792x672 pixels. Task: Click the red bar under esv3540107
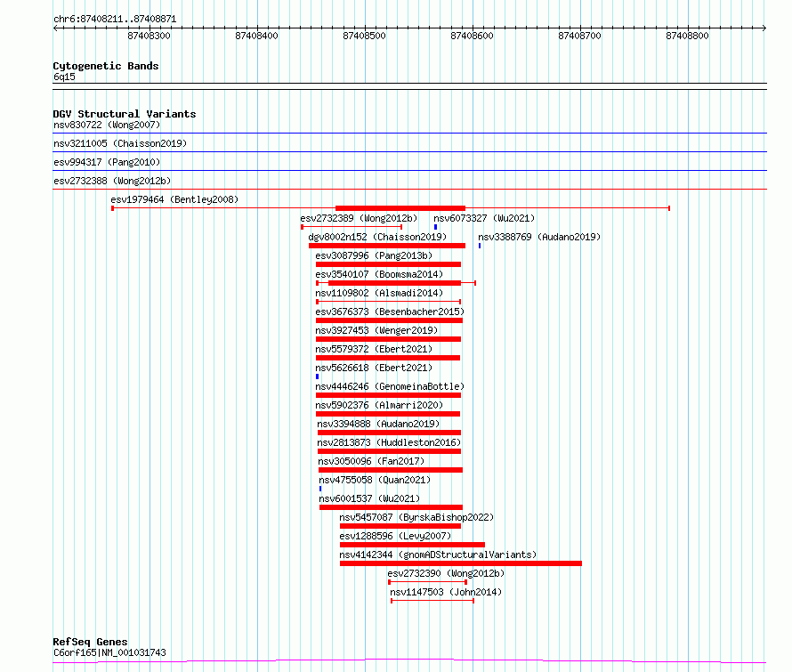point(394,283)
